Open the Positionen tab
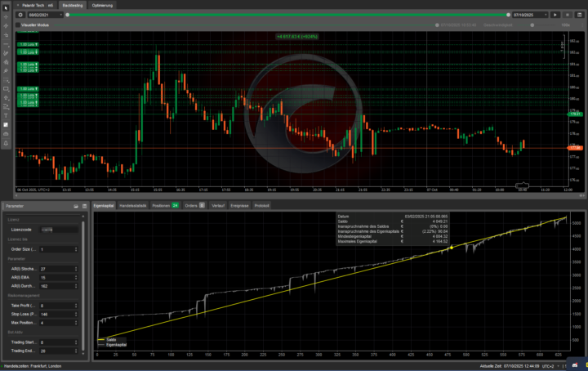The height and width of the screenshot is (371, 588). pos(164,206)
